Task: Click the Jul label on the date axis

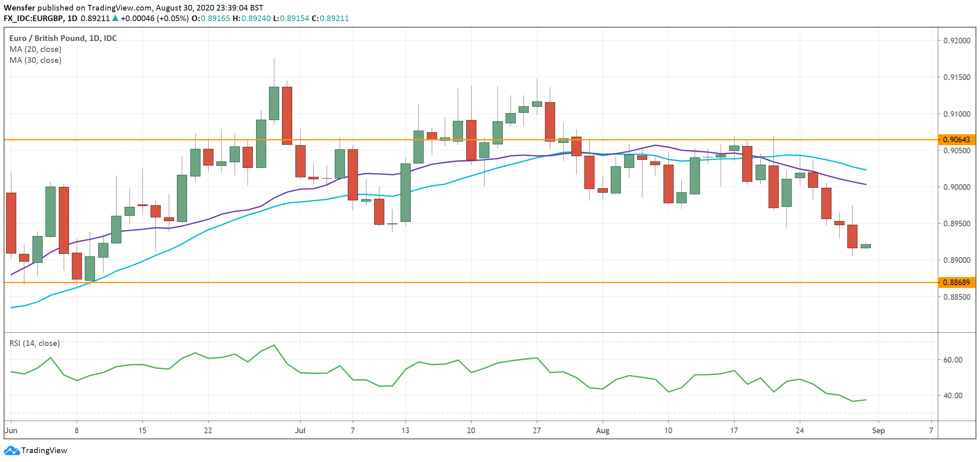Action: [x=300, y=430]
